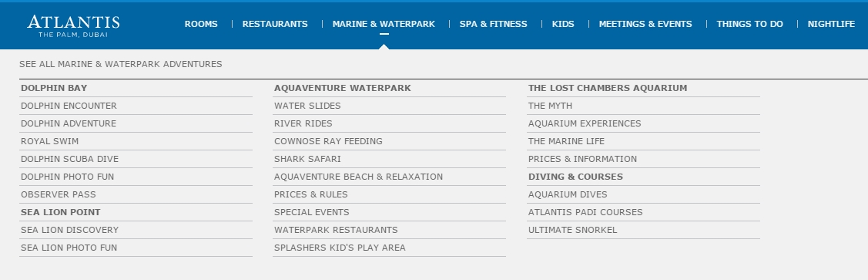
Task: Open Meetings & Events menu
Action: coord(645,24)
